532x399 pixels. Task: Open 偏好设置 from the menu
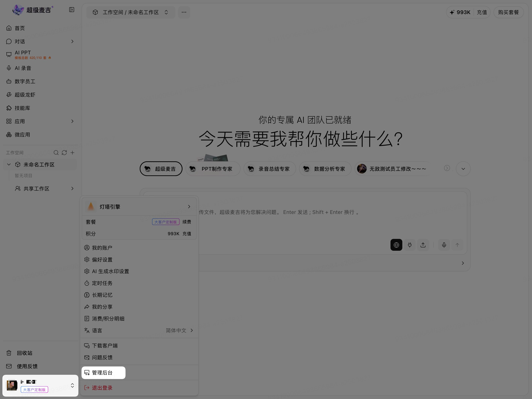(139, 260)
